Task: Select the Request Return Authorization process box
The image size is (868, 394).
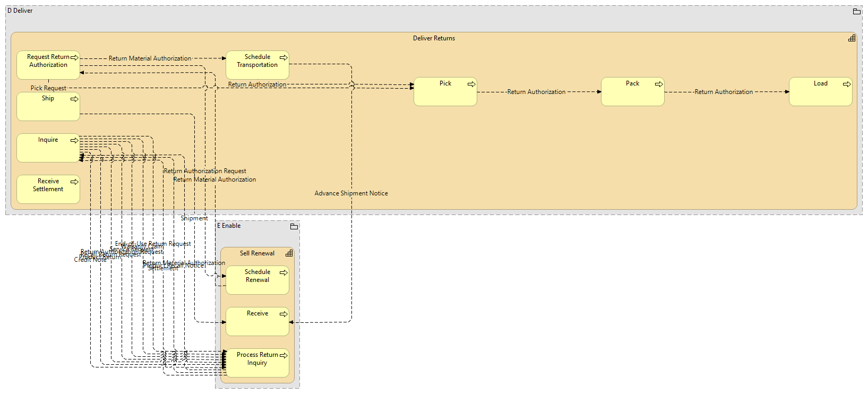Action: (48, 69)
